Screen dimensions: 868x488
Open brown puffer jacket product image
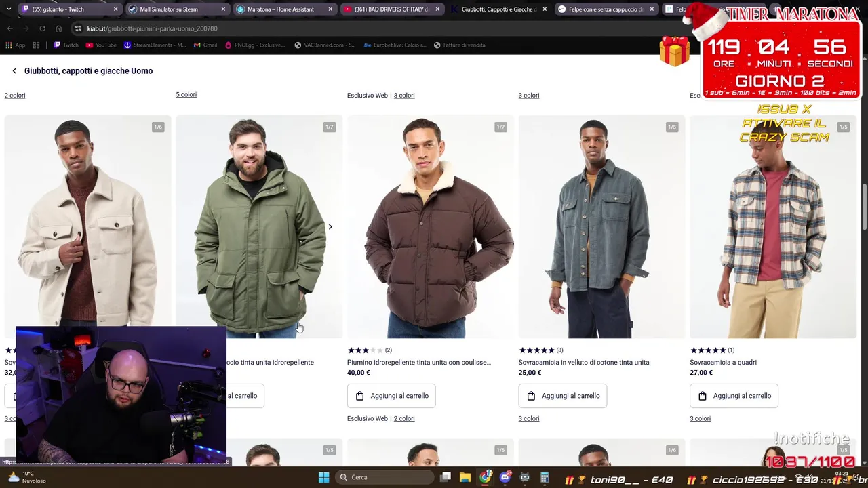point(431,226)
